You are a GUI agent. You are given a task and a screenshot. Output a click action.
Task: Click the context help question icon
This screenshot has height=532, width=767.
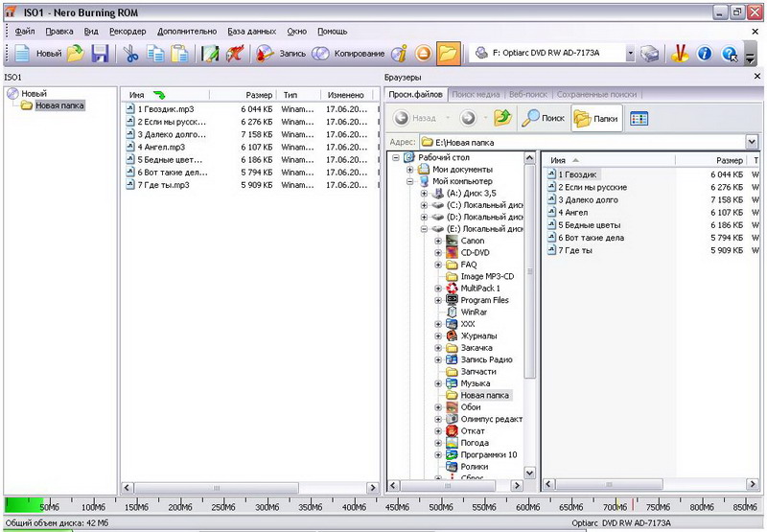tap(730, 54)
